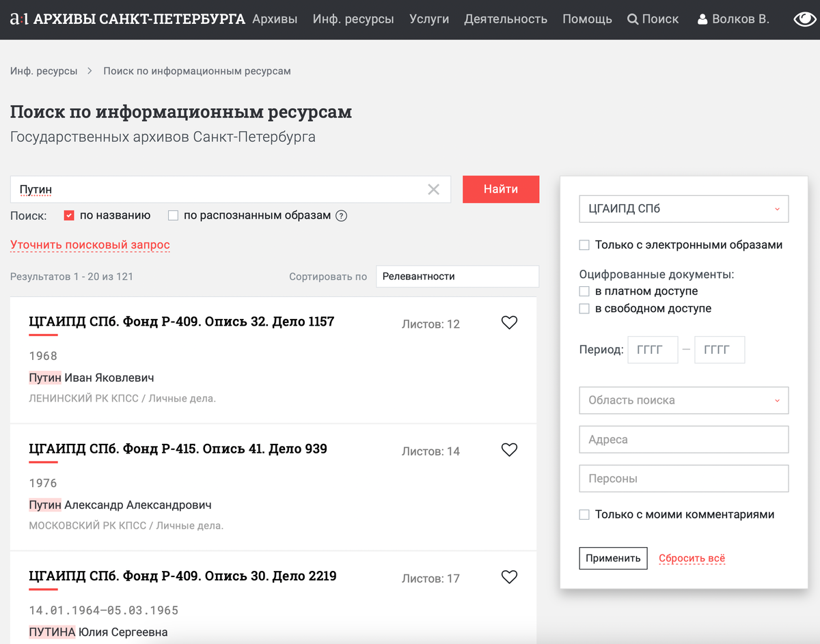Click the Адреса input field
The image size is (820, 644).
pos(684,440)
